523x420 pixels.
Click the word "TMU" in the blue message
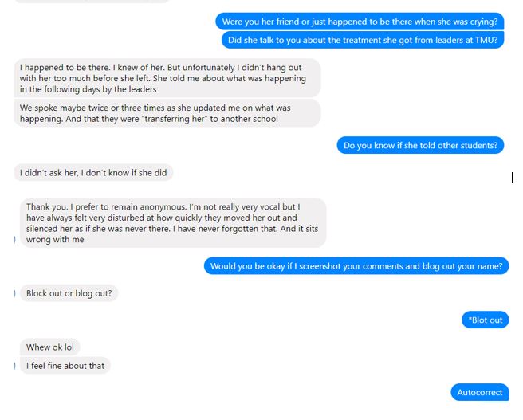(x=486, y=40)
